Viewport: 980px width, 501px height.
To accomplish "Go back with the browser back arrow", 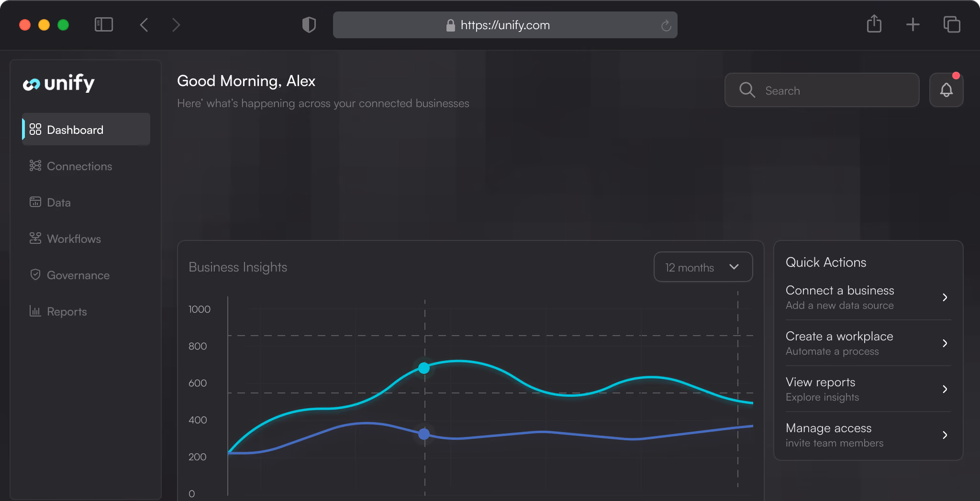I will 144,25.
